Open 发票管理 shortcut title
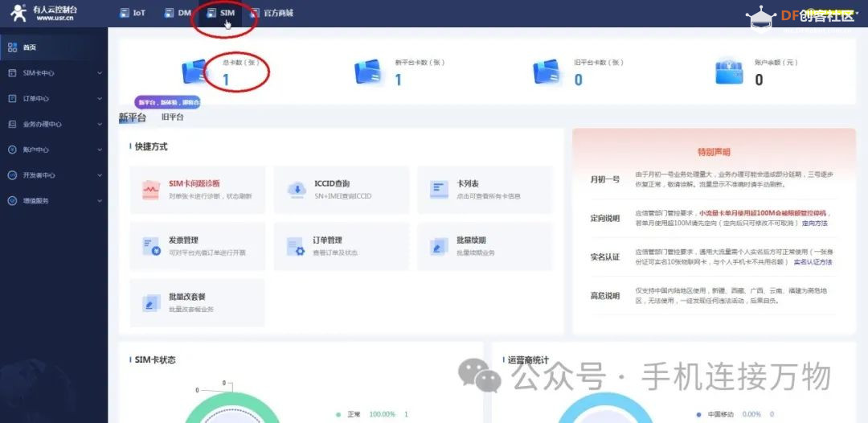The width and height of the screenshot is (868, 423). [x=184, y=240]
